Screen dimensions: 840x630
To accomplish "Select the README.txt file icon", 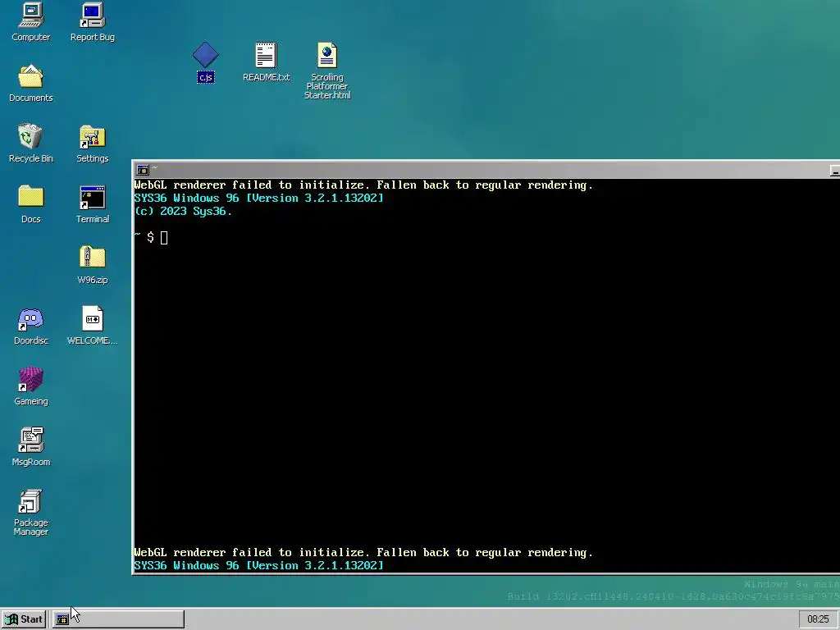I will [x=267, y=62].
